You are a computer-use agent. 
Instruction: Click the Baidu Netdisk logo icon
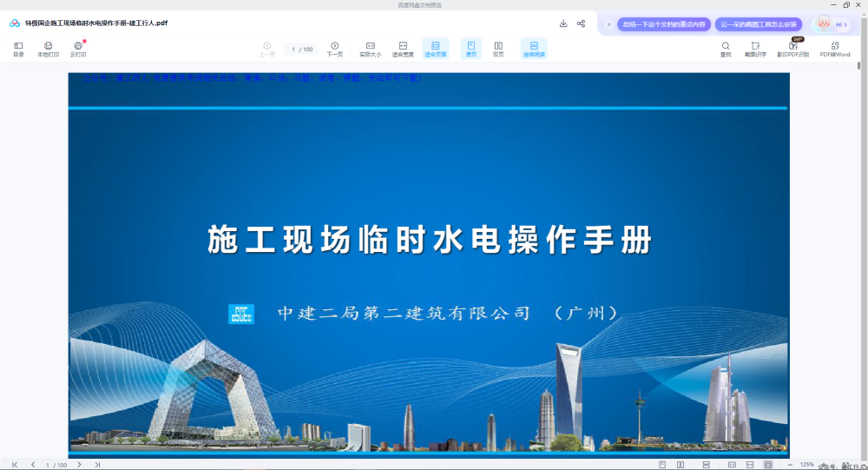click(x=15, y=23)
